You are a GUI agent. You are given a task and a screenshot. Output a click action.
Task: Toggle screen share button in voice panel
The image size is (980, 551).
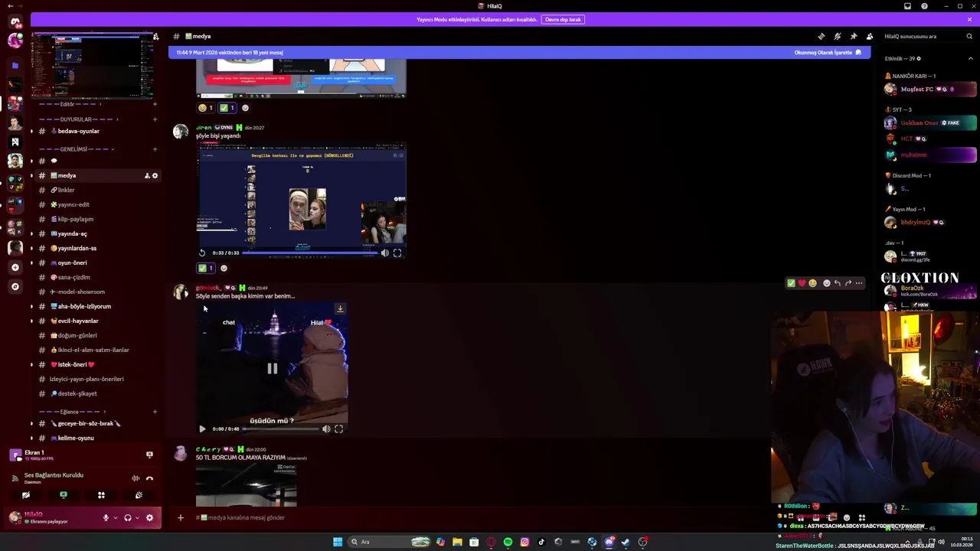pyautogui.click(x=64, y=495)
